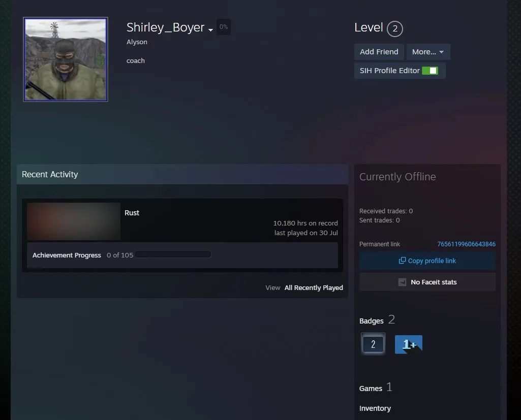
Task: View All Recently Played games
Action: [x=314, y=288]
